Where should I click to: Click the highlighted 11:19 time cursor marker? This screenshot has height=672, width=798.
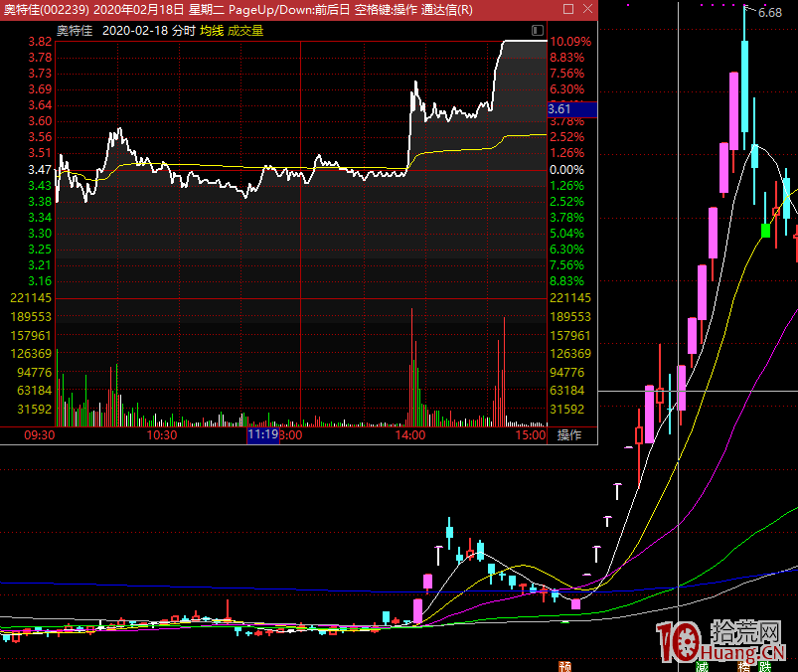pos(263,434)
